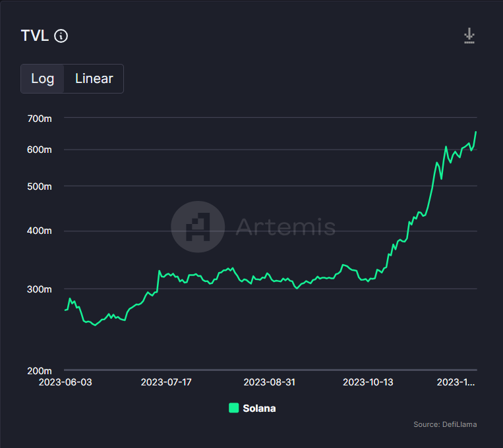Click the 500m axis label

pos(40,186)
